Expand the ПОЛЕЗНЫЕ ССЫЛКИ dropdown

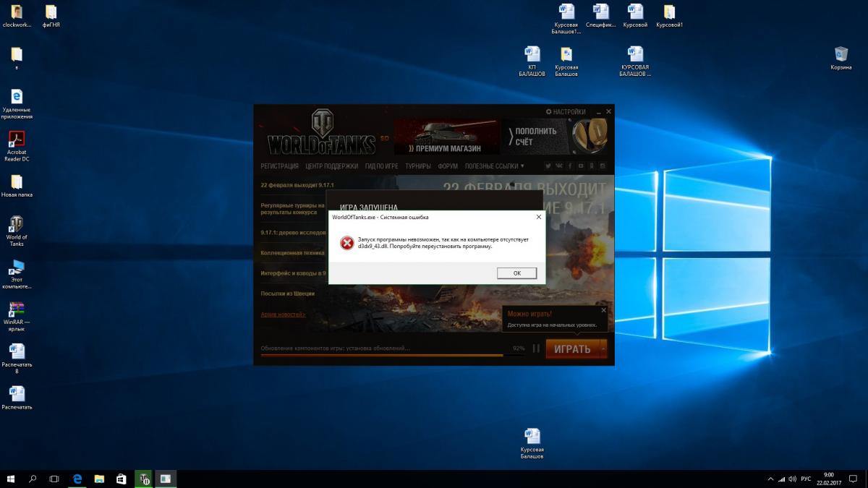pyautogui.click(x=495, y=166)
